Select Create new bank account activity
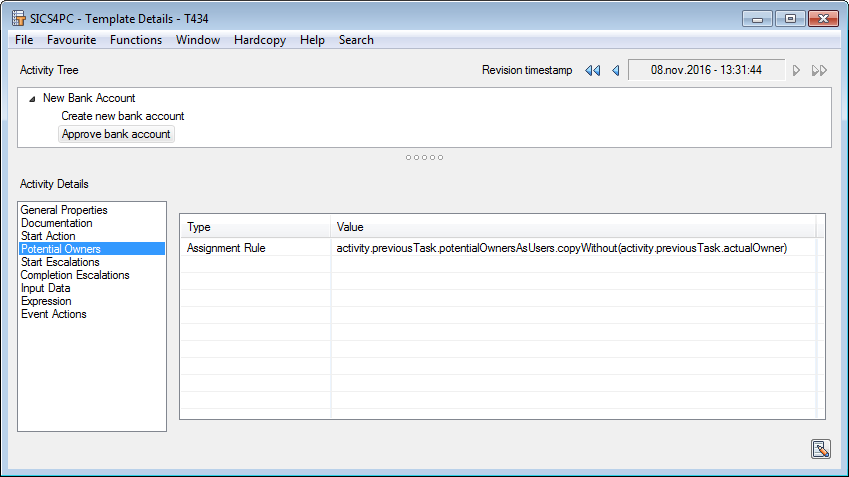This screenshot has width=849, height=477. (122, 116)
